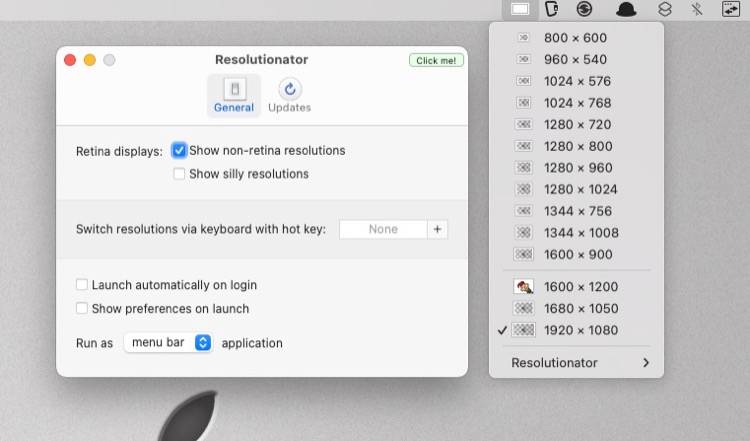This screenshot has height=441, width=750.
Task: Click the icon beside 1600 × 900
Action: pyautogui.click(x=523, y=254)
